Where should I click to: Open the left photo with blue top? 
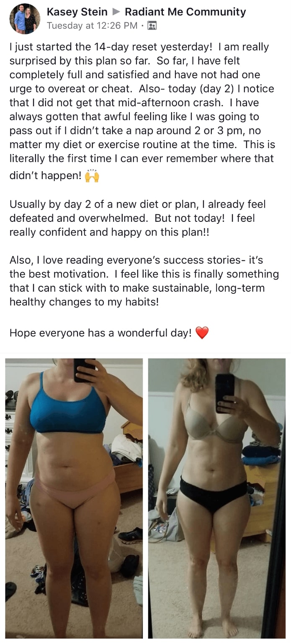pyautogui.click(x=74, y=498)
